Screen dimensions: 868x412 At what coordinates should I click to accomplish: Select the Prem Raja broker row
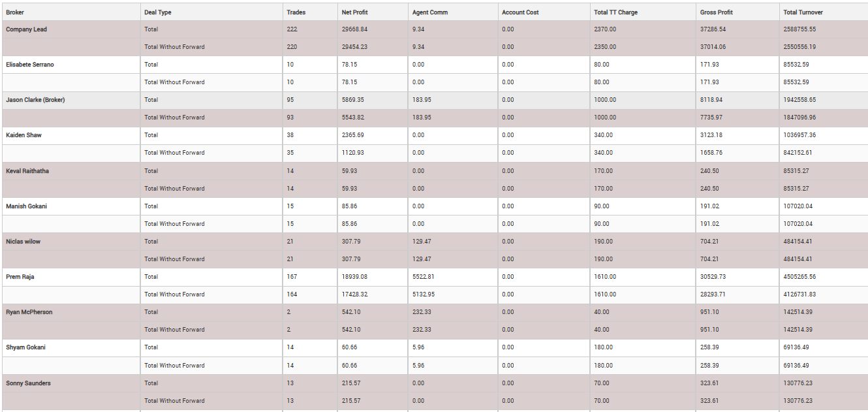pyautogui.click(x=20, y=277)
